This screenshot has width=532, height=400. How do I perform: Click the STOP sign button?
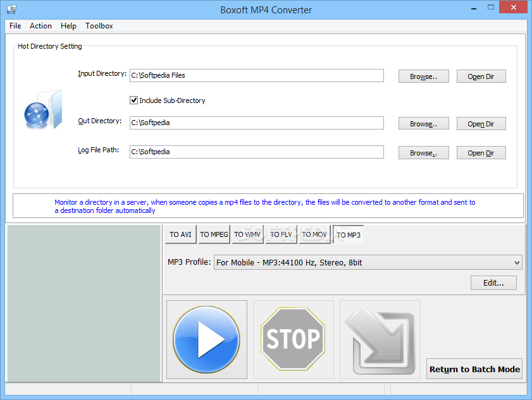point(294,339)
